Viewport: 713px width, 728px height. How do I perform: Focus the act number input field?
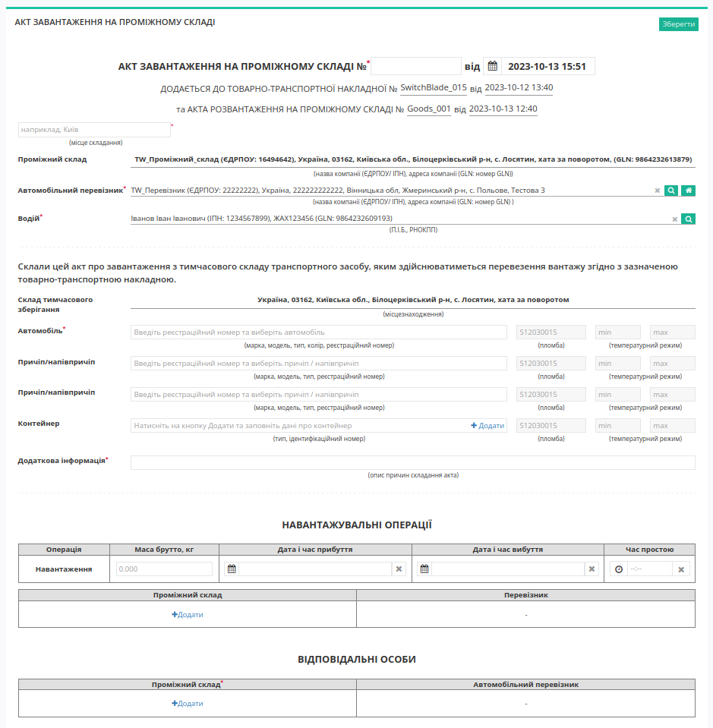point(415,66)
